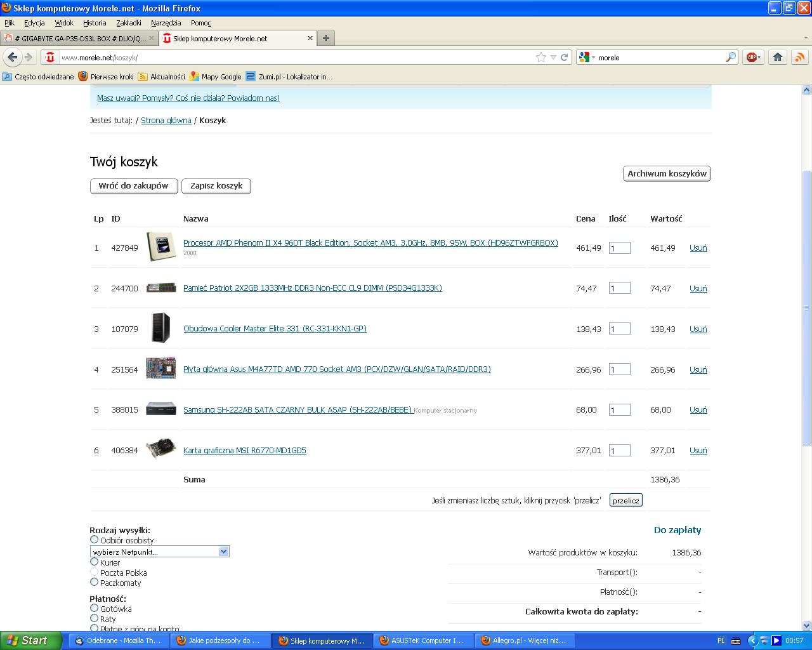Click the Asus motherboard thumbnail
This screenshot has height=650, width=812.
[x=161, y=368]
